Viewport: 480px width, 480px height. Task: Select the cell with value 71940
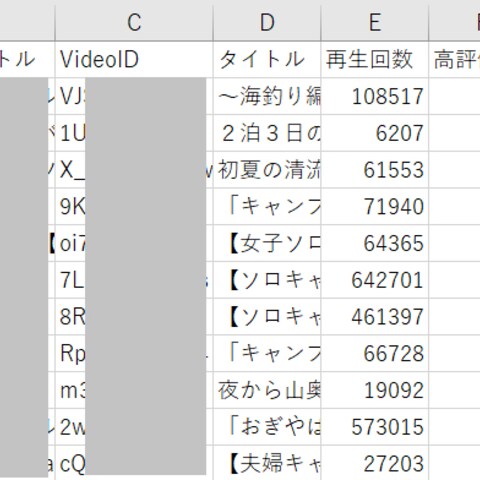(x=375, y=206)
